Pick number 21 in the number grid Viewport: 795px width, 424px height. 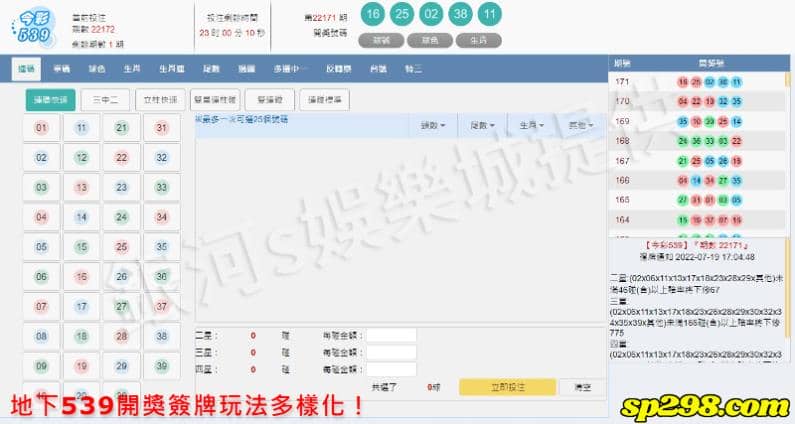click(122, 127)
